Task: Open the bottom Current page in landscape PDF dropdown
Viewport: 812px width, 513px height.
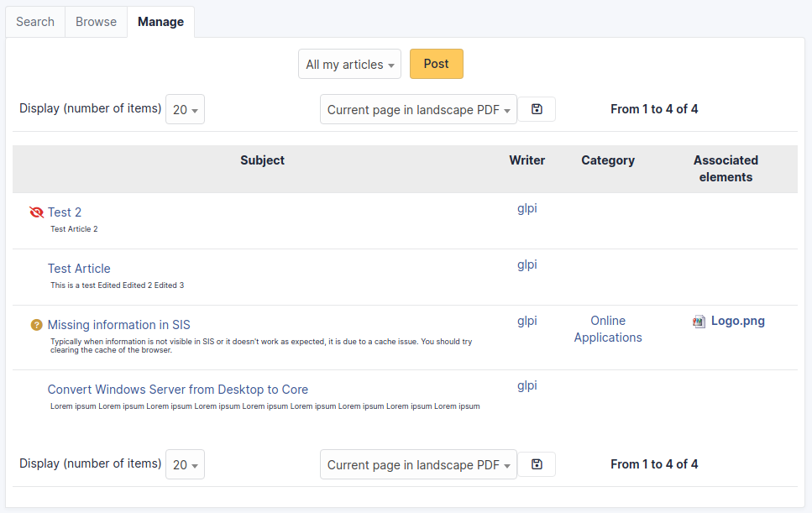Action: [418, 464]
